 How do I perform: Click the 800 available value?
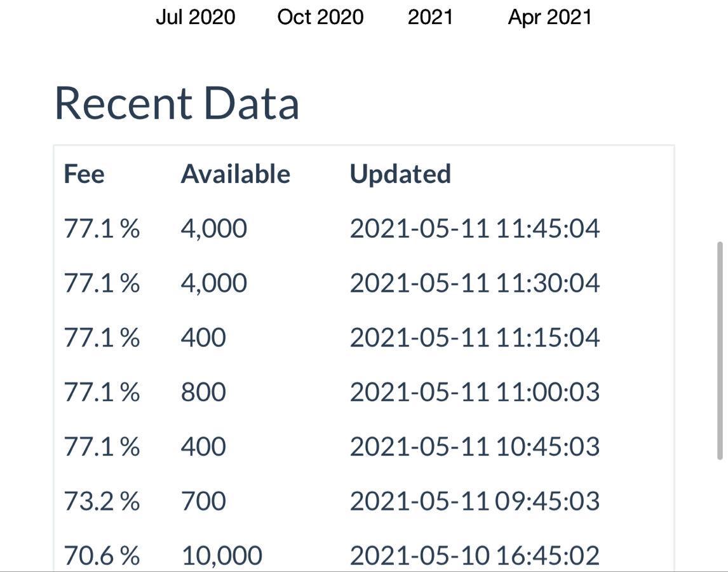(203, 392)
